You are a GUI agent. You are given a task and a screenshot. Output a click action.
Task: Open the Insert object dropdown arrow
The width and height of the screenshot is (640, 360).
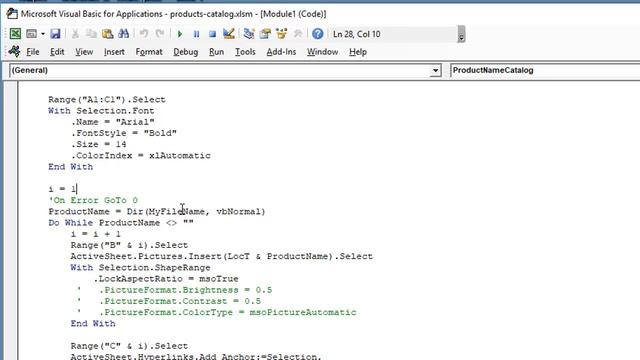coord(42,34)
